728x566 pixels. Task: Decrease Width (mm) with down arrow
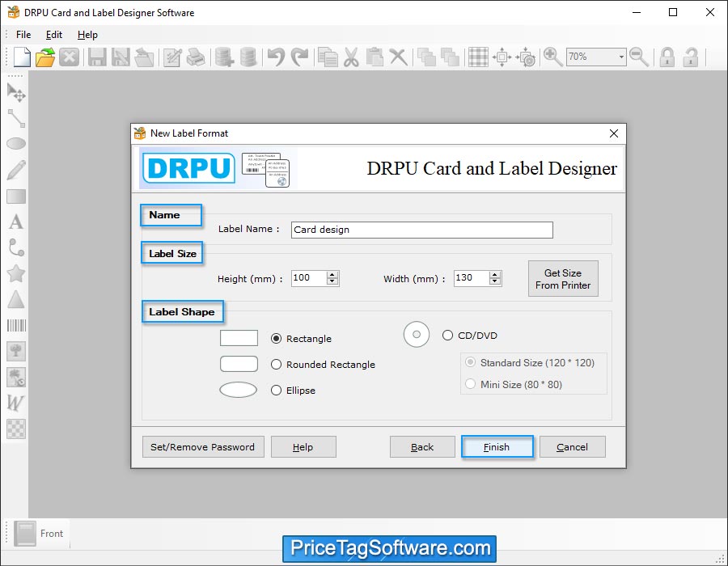(494, 281)
